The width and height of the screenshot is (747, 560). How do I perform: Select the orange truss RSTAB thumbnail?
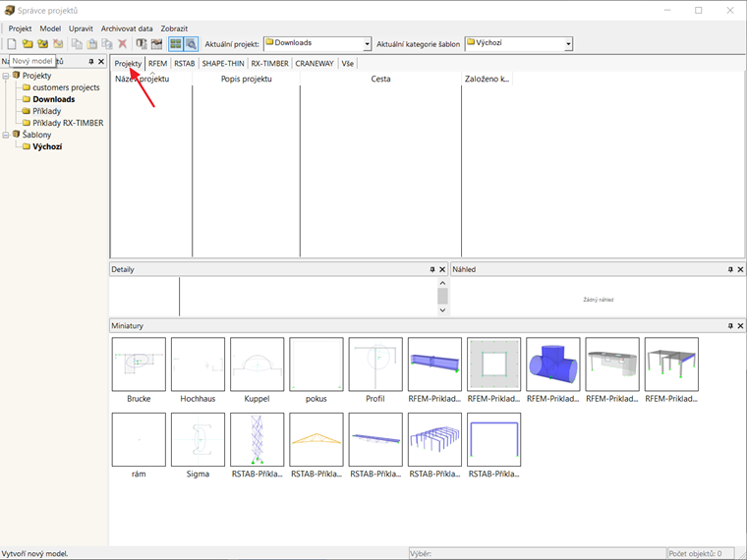(x=316, y=439)
